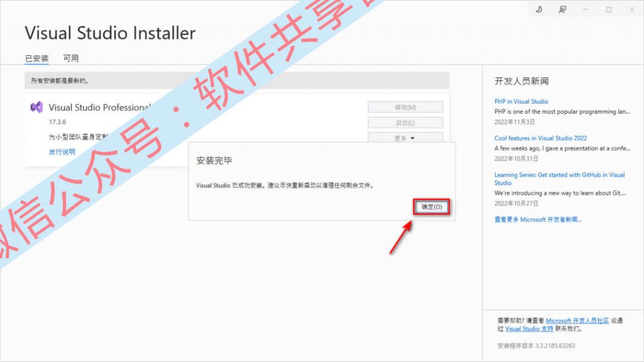Click the 所有安装都是最新的 notification text
Viewport: 644px width, 362px height.
point(60,81)
